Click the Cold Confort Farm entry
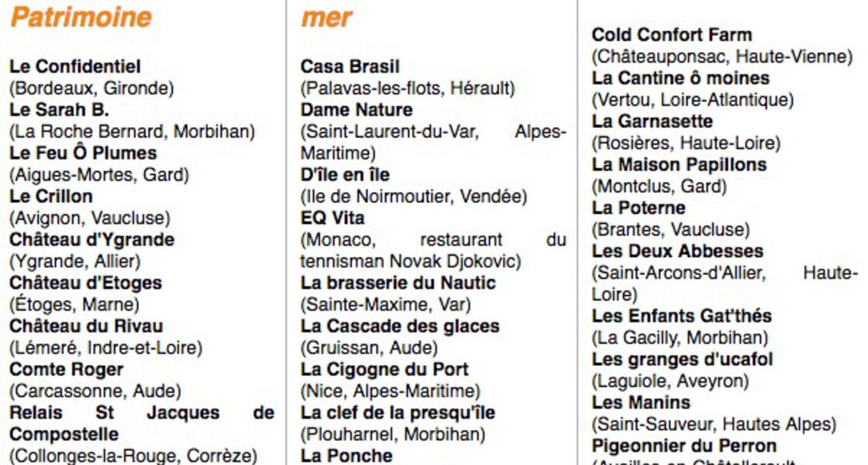 point(672,34)
